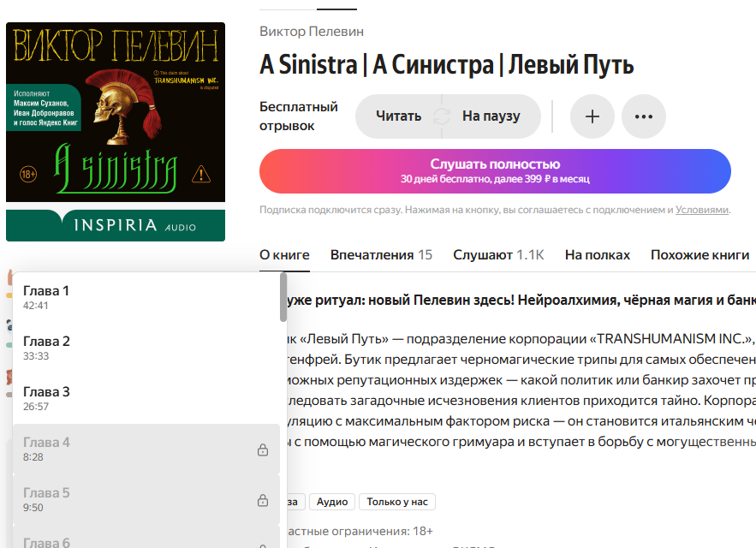Image resolution: width=756 pixels, height=548 pixels.
Task: Select Глава 2 in chapter list
Action: click(146, 348)
